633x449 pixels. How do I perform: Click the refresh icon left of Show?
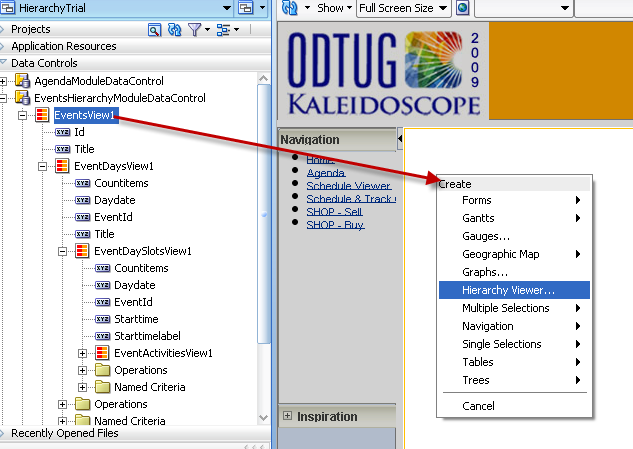[x=289, y=8]
